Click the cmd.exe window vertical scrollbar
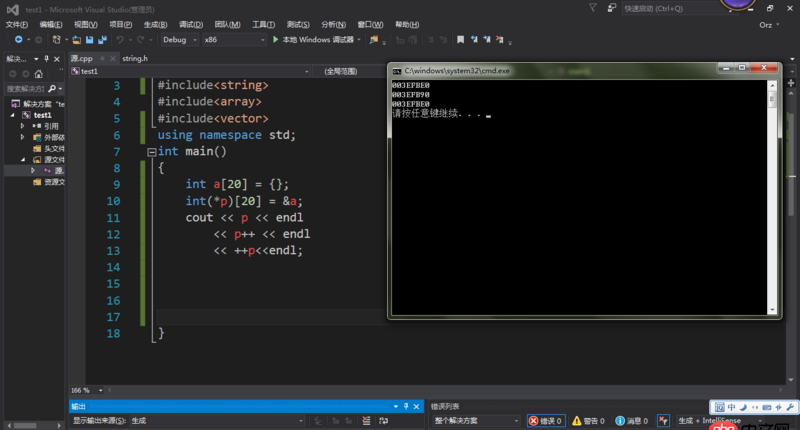The width and height of the screenshot is (800, 430). 772,197
